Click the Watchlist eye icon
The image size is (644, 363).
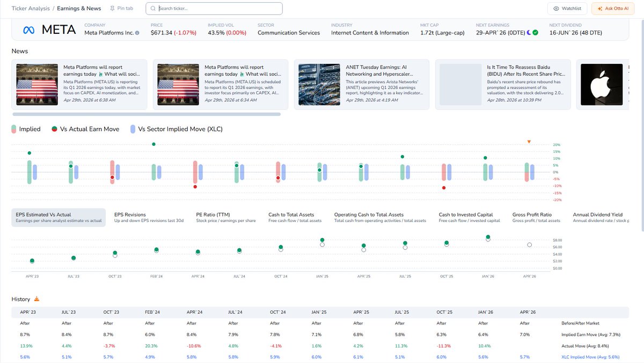(x=556, y=9)
